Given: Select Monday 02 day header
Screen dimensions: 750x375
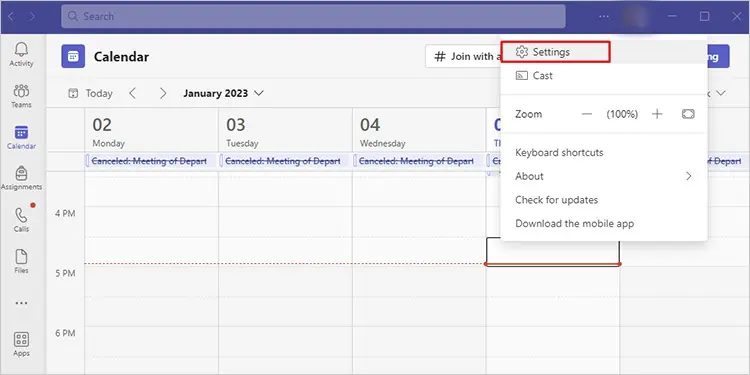Looking at the screenshot, I should (151, 131).
